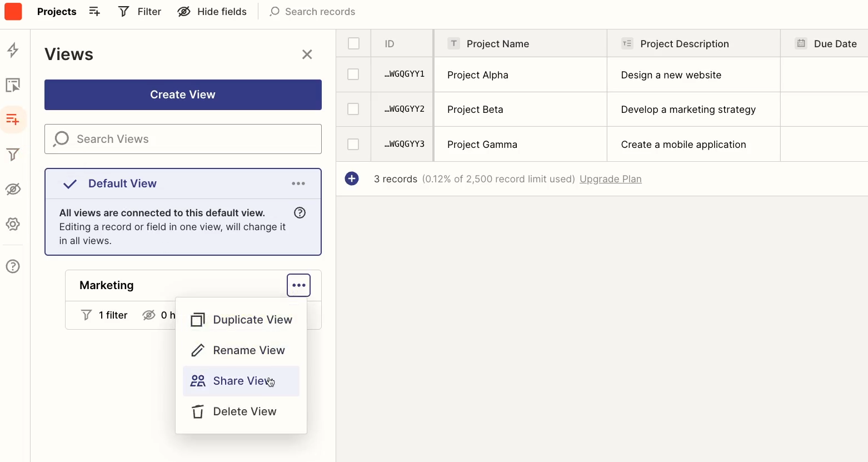Open the add-view icon beside Projects
Viewport: 868px width, 462px height.
[94, 12]
